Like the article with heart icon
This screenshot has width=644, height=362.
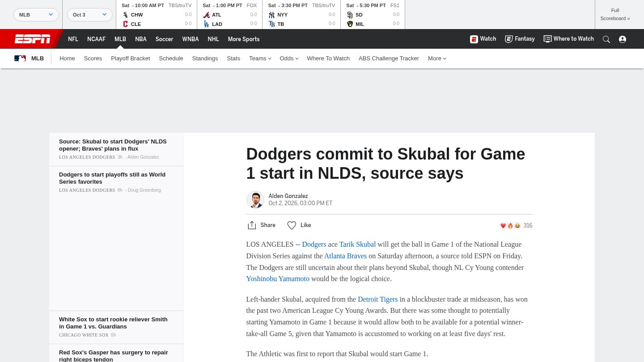[x=292, y=225]
